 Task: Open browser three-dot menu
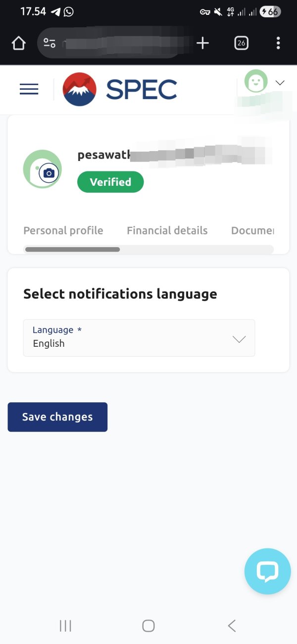[x=278, y=43]
